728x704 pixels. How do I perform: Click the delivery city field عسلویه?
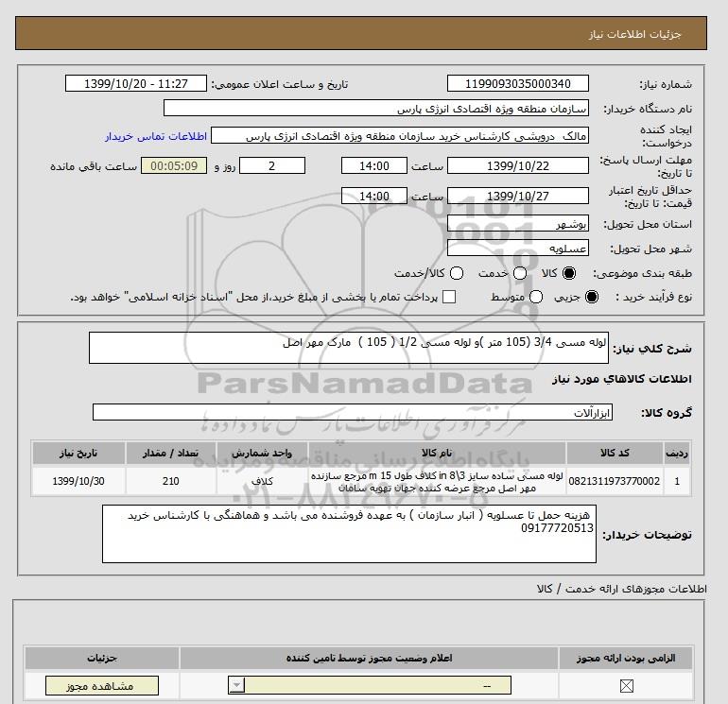pyautogui.click(x=518, y=249)
